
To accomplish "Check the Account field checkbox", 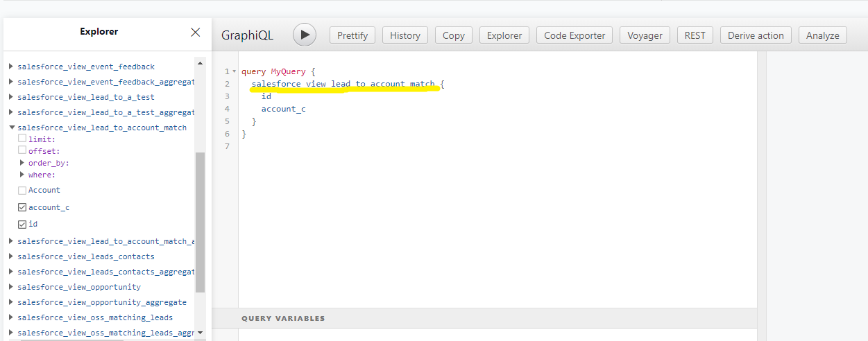I will (x=22, y=190).
